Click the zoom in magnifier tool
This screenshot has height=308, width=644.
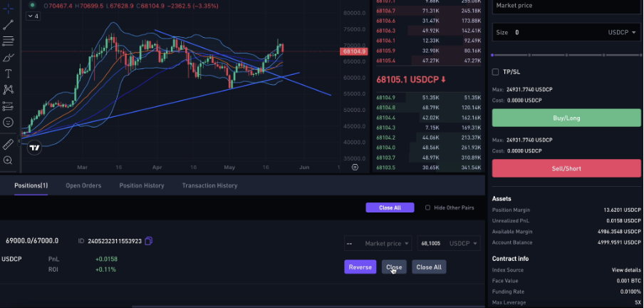pos(8,160)
